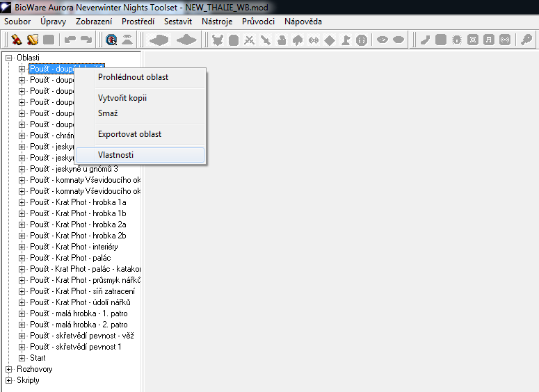Image resolution: width=539 pixels, height=392 pixels.
Task: Click the undo arrow toolbar icon
Action: 70,40
